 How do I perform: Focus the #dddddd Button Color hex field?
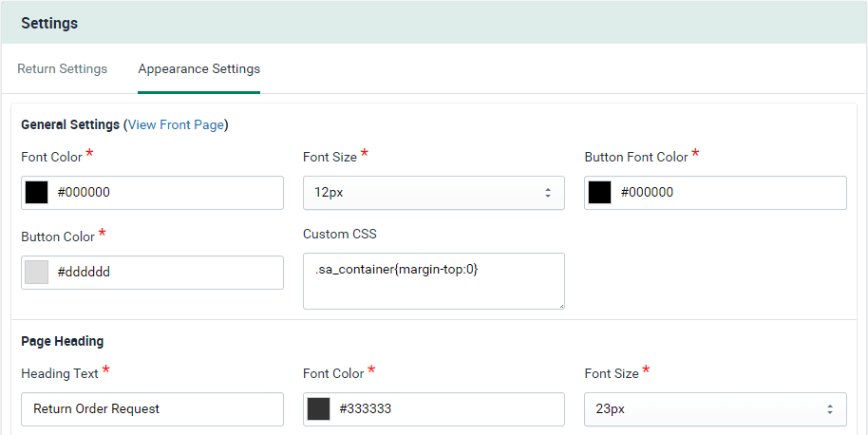click(x=166, y=273)
